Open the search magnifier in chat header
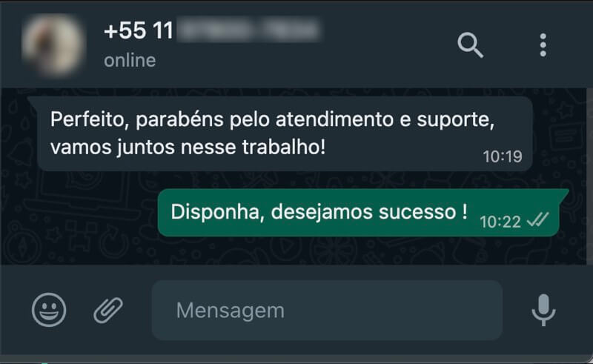The width and height of the screenshot is (593, 364). click(470, 45)
